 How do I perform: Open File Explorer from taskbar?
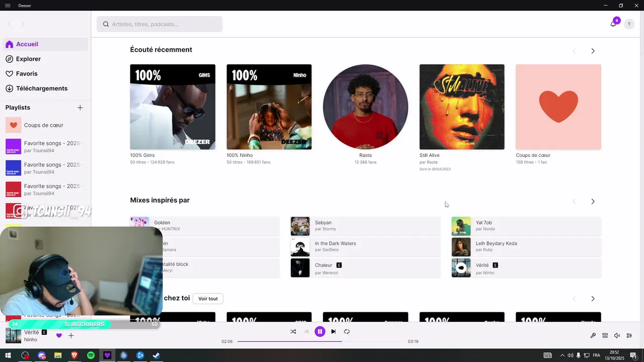(58, 355)
